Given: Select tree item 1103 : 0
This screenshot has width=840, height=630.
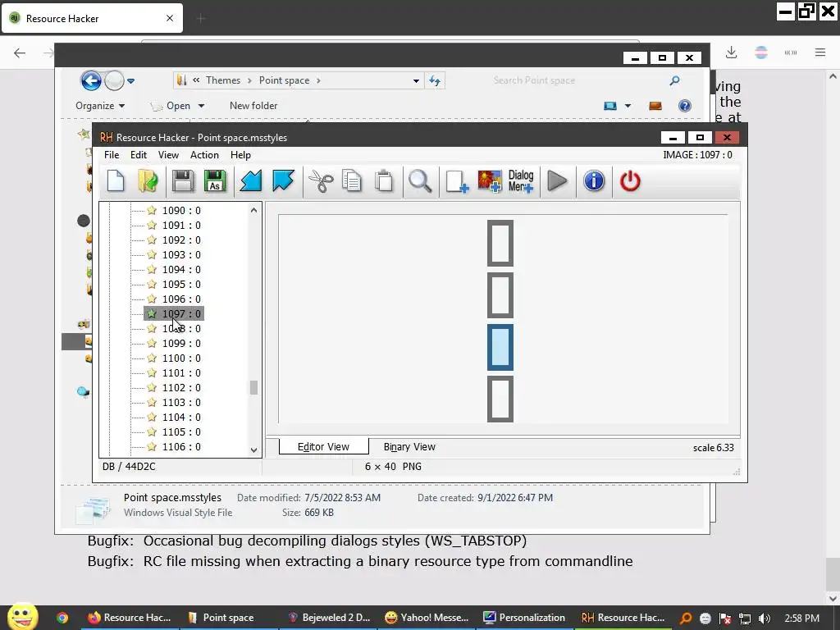Looking at the screenshot, I should (181, 402).
